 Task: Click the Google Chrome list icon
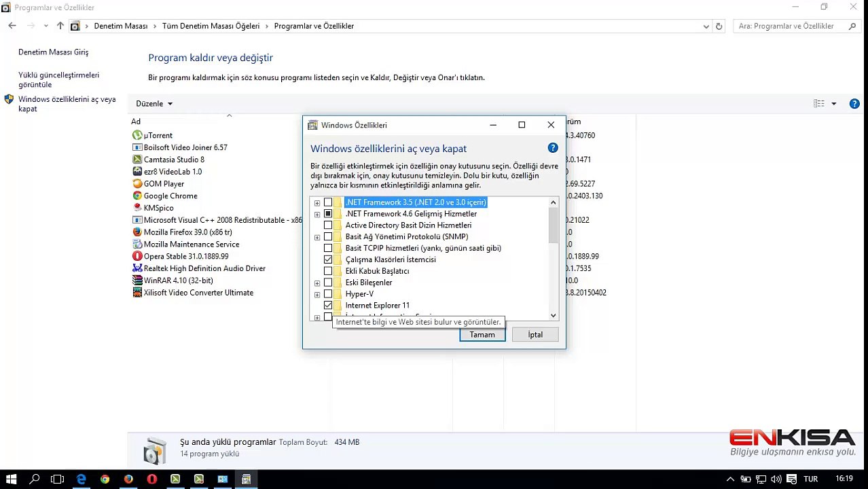(x=137, y=196)
